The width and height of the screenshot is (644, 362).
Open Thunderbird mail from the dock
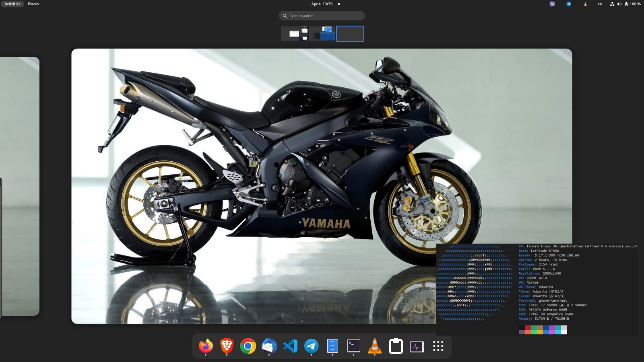pyautogui.click(x=269, y=346)
